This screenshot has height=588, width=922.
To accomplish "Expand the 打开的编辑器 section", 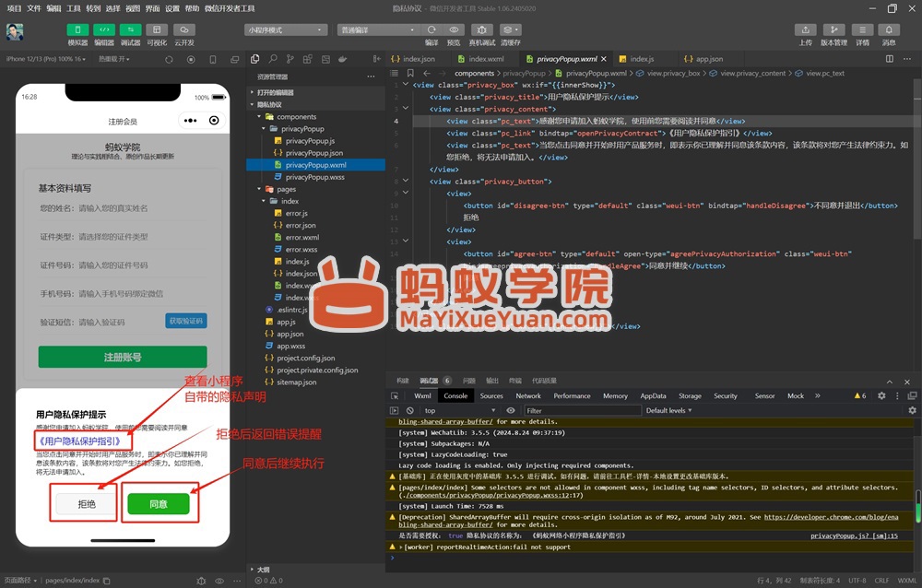I will 275,92.
